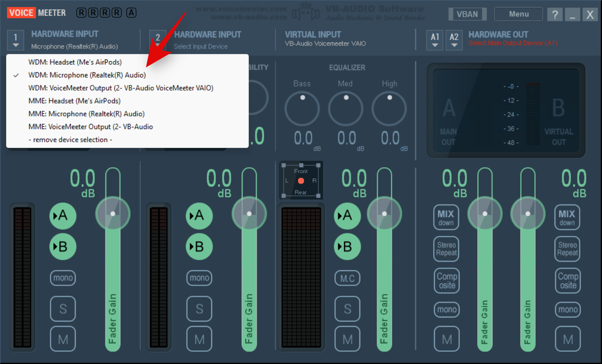Open the Menu button

518,14
